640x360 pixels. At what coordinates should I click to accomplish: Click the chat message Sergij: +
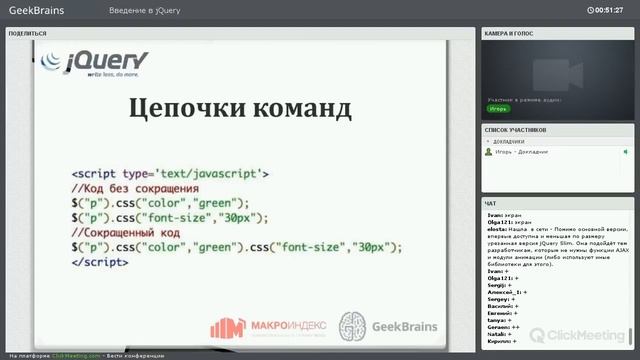coord(499,285)
